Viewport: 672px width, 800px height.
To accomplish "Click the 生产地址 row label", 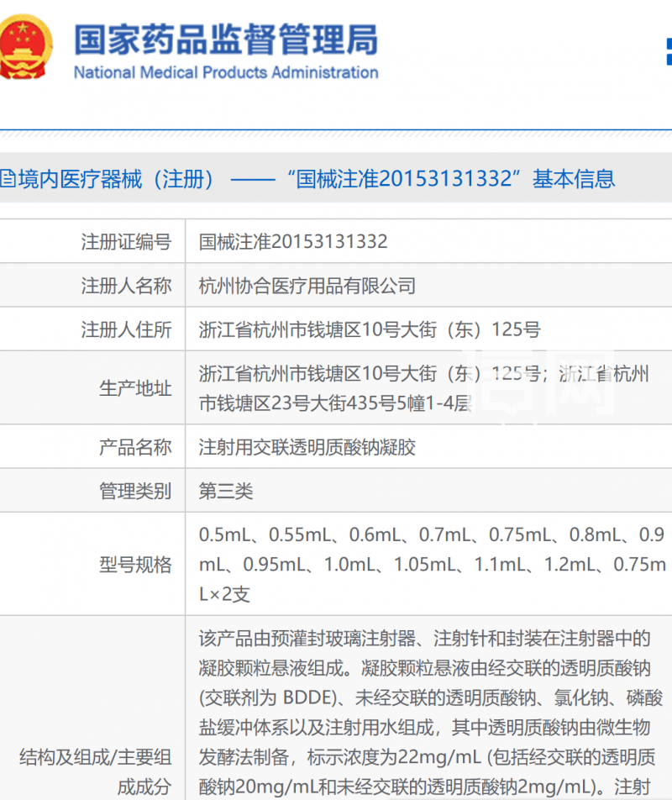I will pyautogui.click(x=135, y=388).
